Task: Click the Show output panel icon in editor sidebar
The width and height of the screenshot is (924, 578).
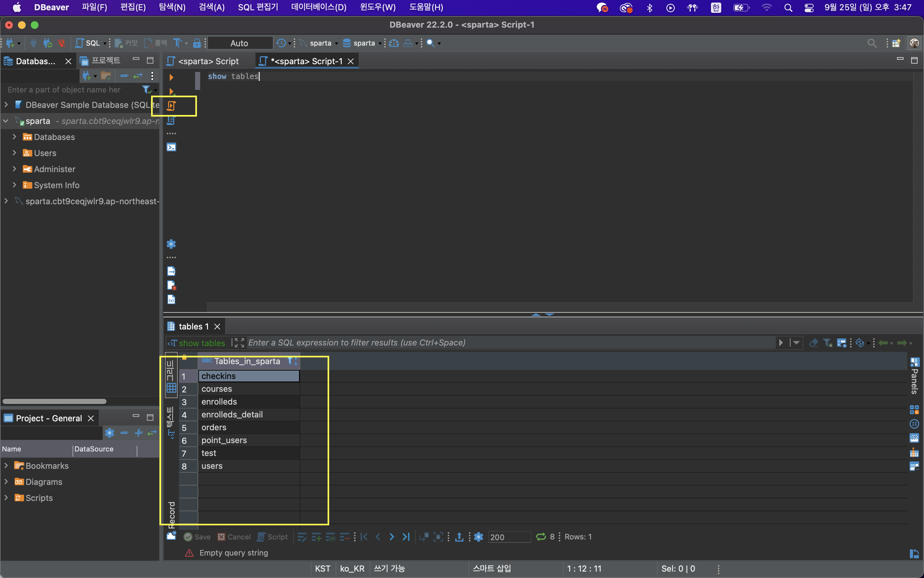Action: (x=171, y=271)
